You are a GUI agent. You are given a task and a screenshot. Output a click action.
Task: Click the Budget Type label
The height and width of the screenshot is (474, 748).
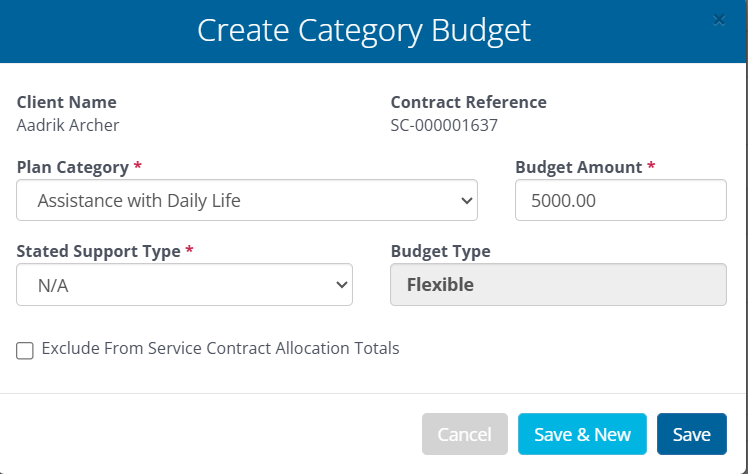(440, 252)
